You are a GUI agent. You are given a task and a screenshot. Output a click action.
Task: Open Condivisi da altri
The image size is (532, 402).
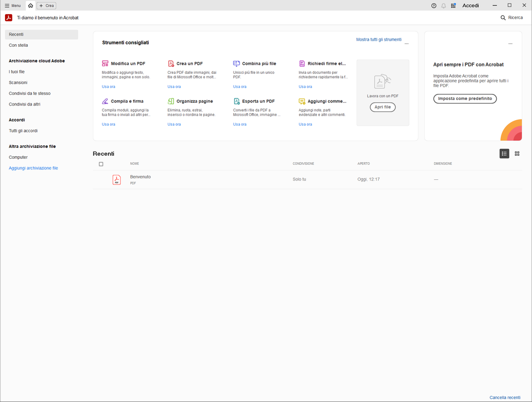tap(25, 104)
